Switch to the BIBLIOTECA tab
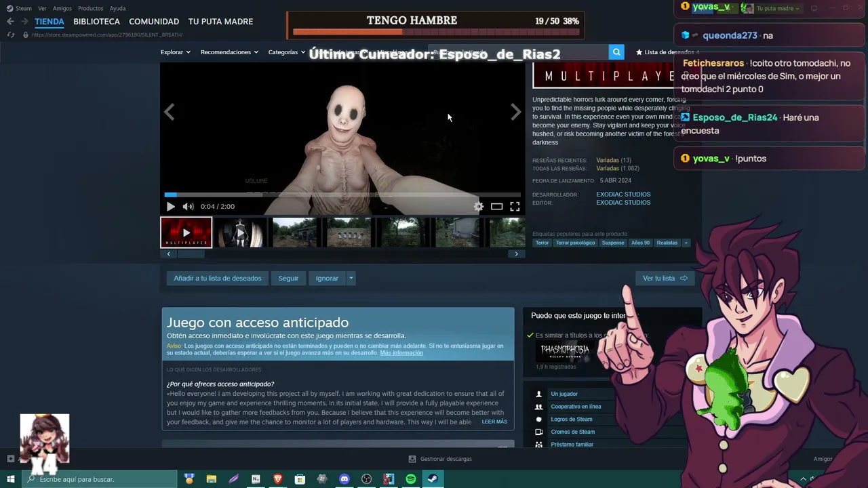The image size is (868, 488). pos(96,21)
